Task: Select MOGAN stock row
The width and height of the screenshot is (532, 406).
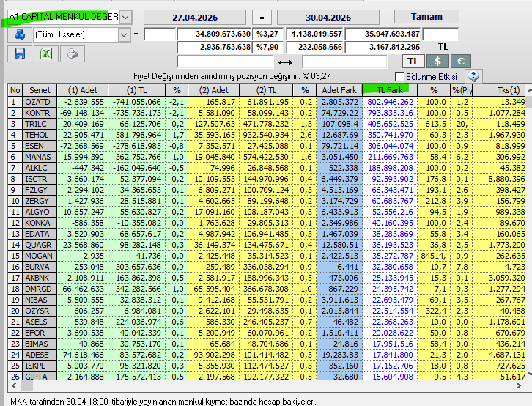Action: tap(266, 256)
